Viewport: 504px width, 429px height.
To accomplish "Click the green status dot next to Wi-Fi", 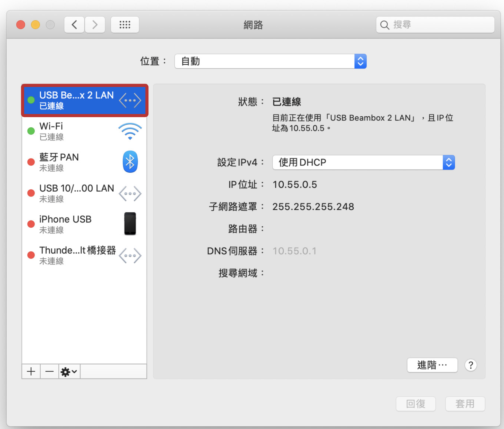I will coord(31,131).
